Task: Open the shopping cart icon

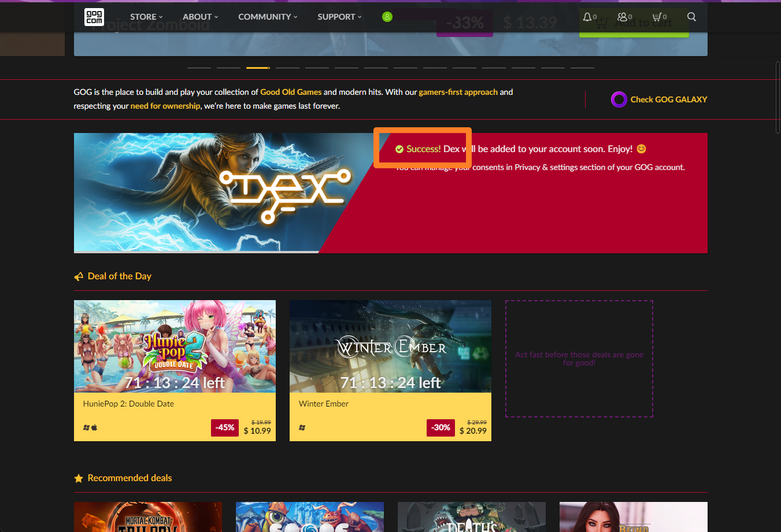Action: (x=657, y=17)
